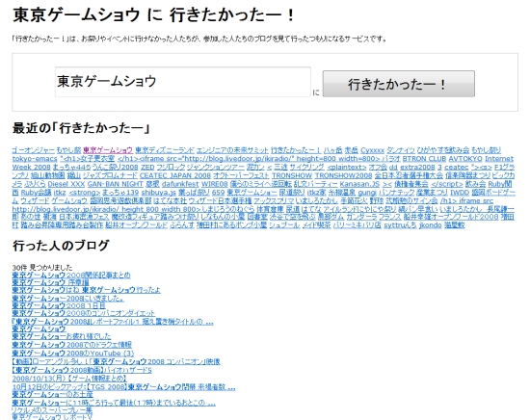Viewport: 530px width, 420px height.
Task: Open the ZED tag link
Action: (x=147, y=167)
